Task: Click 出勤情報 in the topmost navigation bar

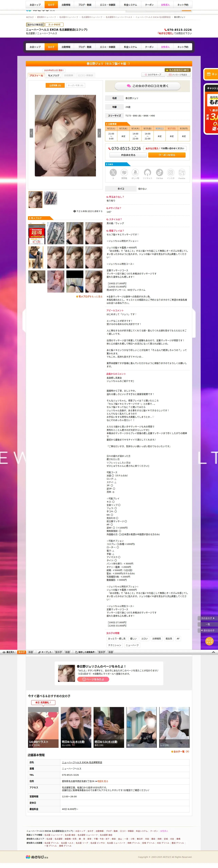Action: [66, 5]
